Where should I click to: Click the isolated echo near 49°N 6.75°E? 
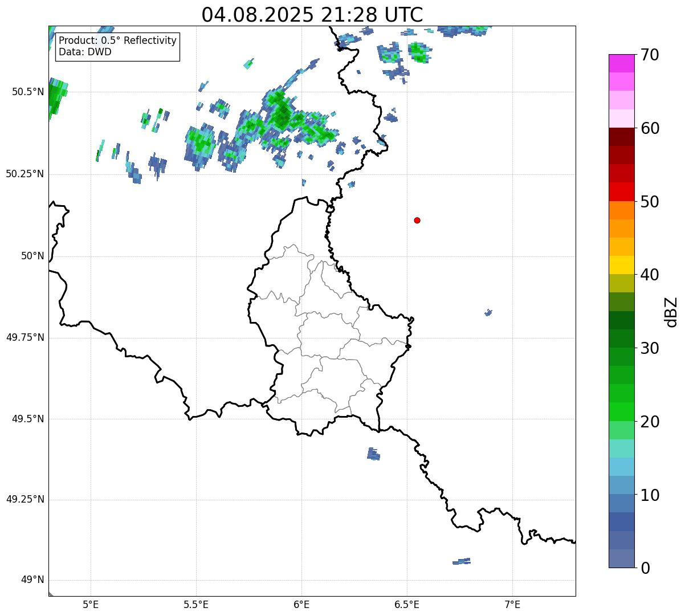point(462,561)
